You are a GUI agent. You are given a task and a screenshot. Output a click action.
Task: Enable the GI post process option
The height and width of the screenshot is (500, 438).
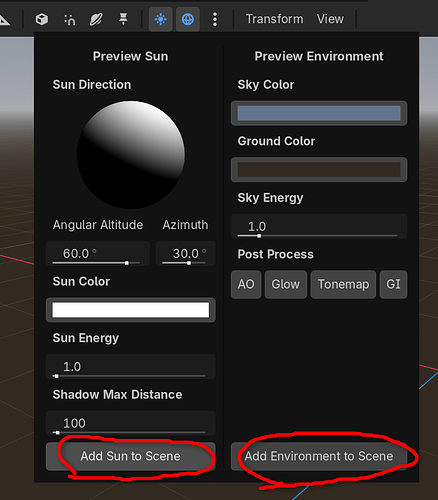(393, 284)
